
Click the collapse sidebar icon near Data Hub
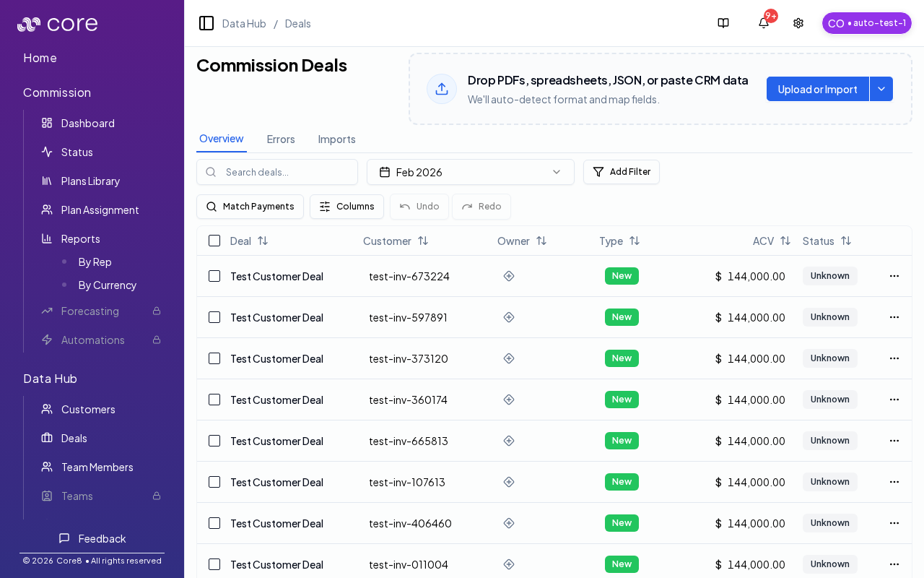point(206,23)
